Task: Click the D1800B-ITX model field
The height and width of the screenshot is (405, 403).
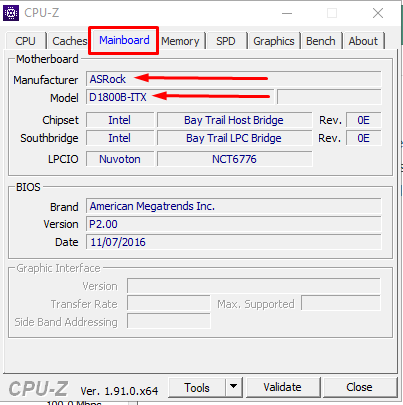Action: [180, 97]
